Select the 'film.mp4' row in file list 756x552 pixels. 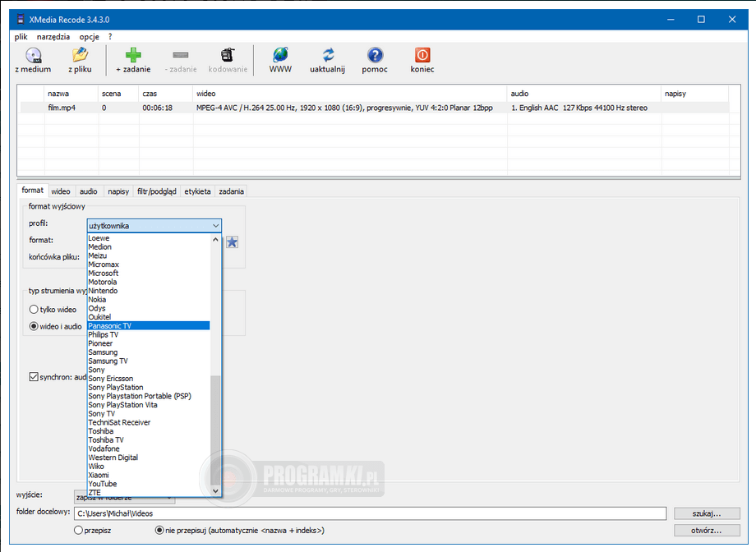tap(374, 108)
